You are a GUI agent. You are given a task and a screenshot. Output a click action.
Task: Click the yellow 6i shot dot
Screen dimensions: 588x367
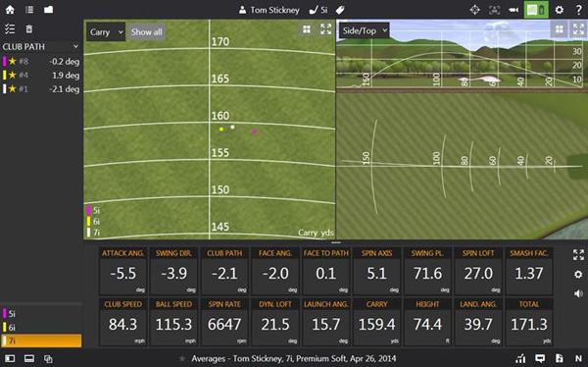(221, 130)
